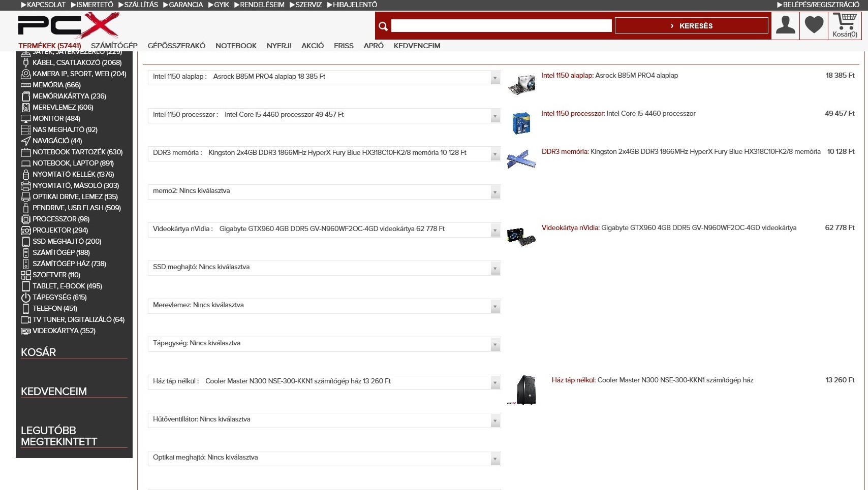Open the HIBAJELENTŐ link
This screenshot has height=490, width=868.
click(x=352, y=5)
